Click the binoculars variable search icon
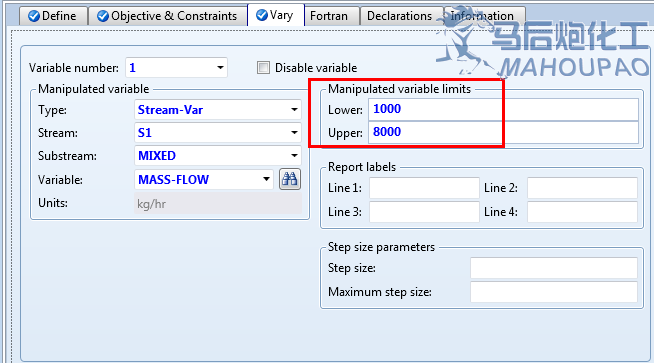The height and width of the screenshot is (363, 654). tap(290, 179)
